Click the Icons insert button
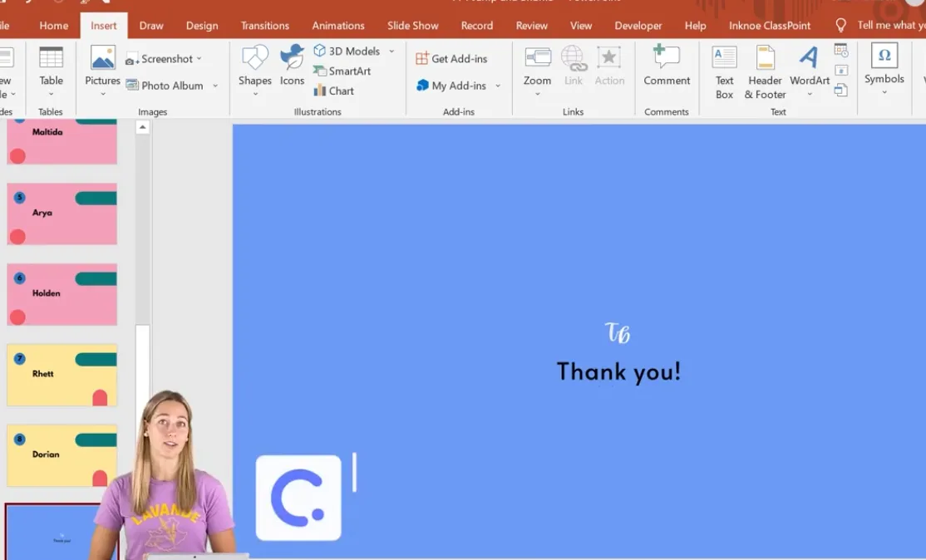This screenshot has width=926, height=560. coord(292,66)
